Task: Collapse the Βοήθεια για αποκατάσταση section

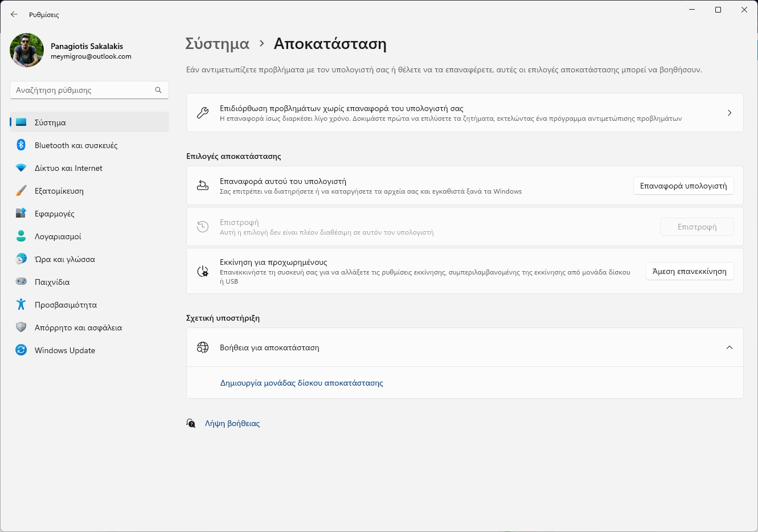Action: (729, 347)
